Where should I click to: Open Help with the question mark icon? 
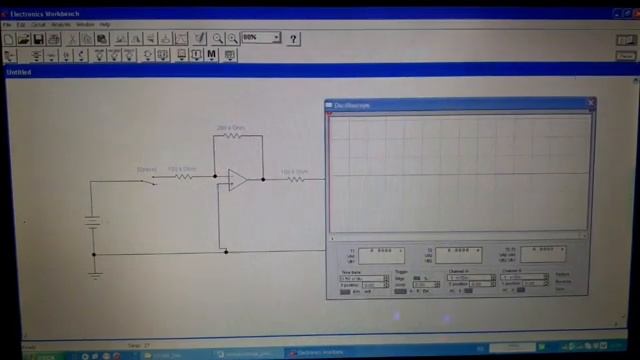tap(293, 39)
